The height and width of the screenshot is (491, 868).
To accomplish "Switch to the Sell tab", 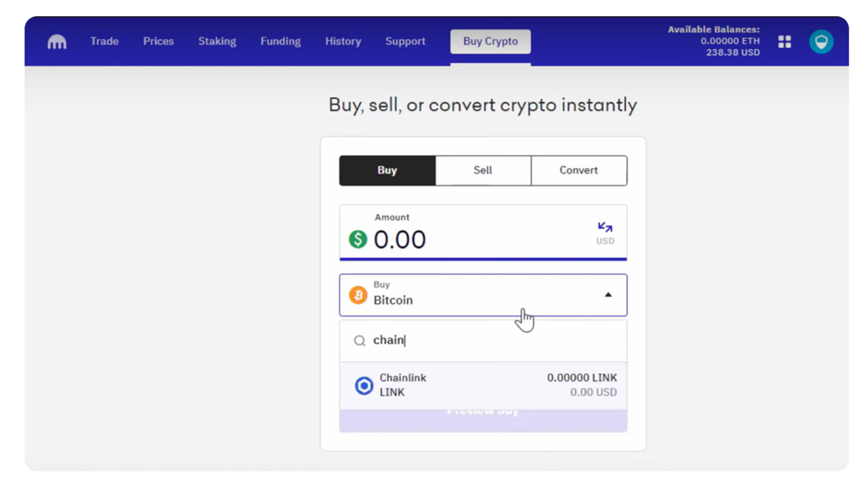I will coord(483,170).
